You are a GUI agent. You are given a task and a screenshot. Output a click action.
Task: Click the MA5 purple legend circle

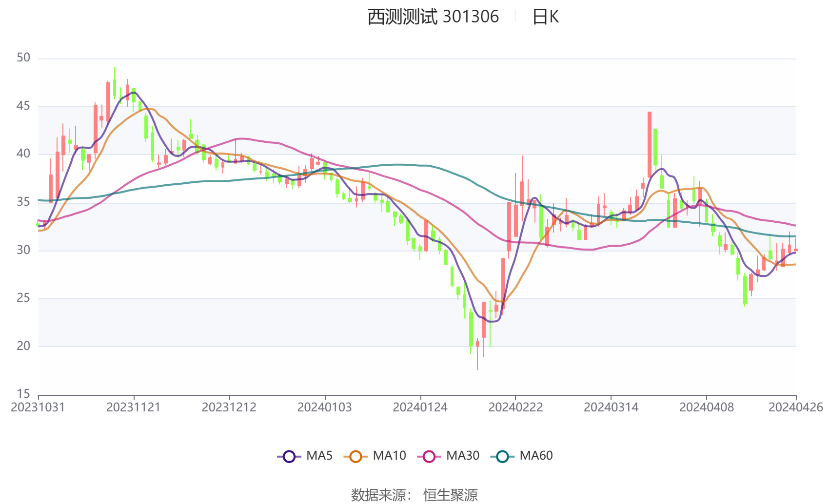point(289,456)
